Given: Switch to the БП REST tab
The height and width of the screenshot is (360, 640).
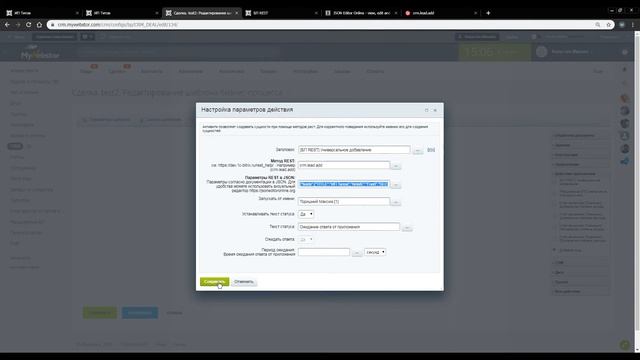Looking at the screenshot, I should 282,13.
